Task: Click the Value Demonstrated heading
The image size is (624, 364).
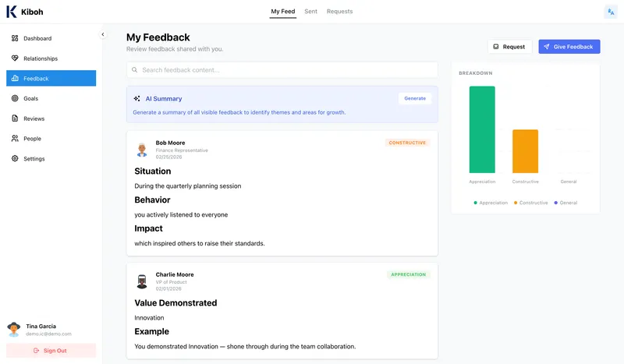Action: [x=176, y=302]
